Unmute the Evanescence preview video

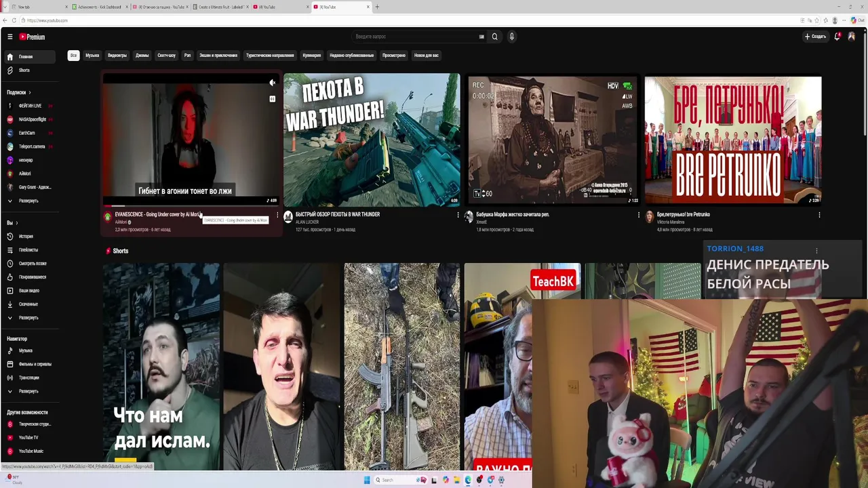pyautogui.click(x=272, y=83)
